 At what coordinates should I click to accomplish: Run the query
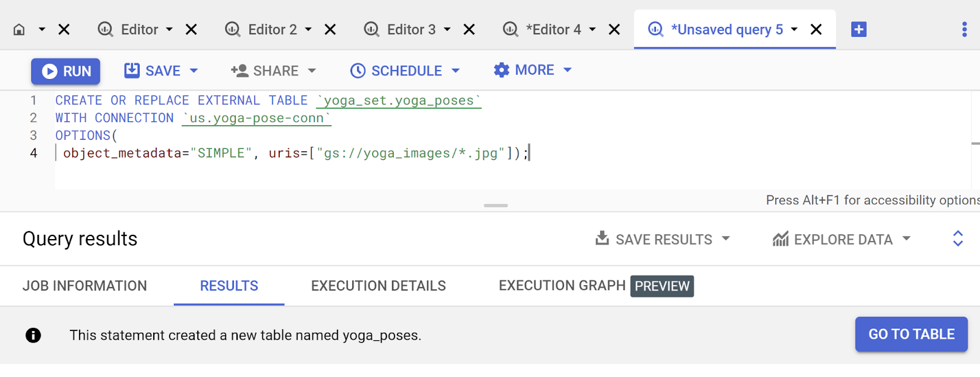tap(66, 71)
